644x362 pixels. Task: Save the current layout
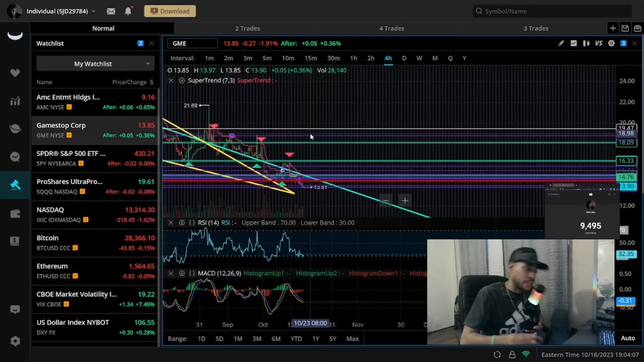(x=625, y=28)
